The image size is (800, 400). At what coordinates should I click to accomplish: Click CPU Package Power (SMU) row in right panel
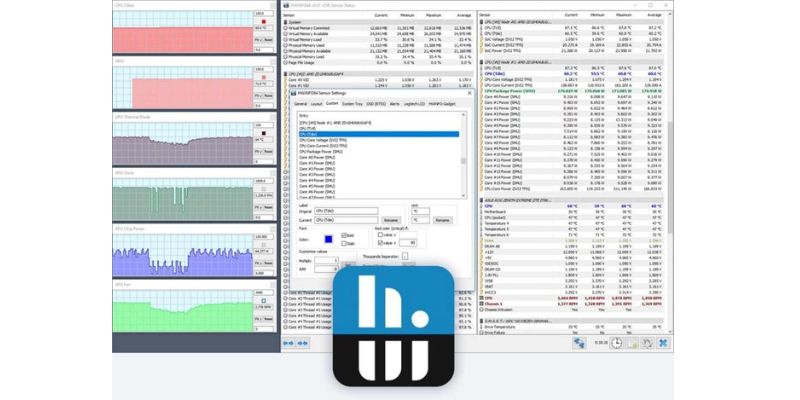coord(572,91)
